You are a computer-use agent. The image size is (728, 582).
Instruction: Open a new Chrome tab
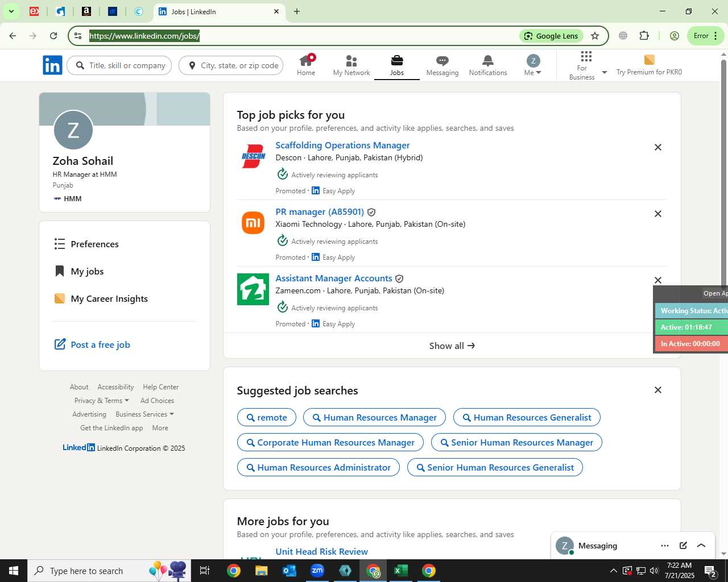297,11
